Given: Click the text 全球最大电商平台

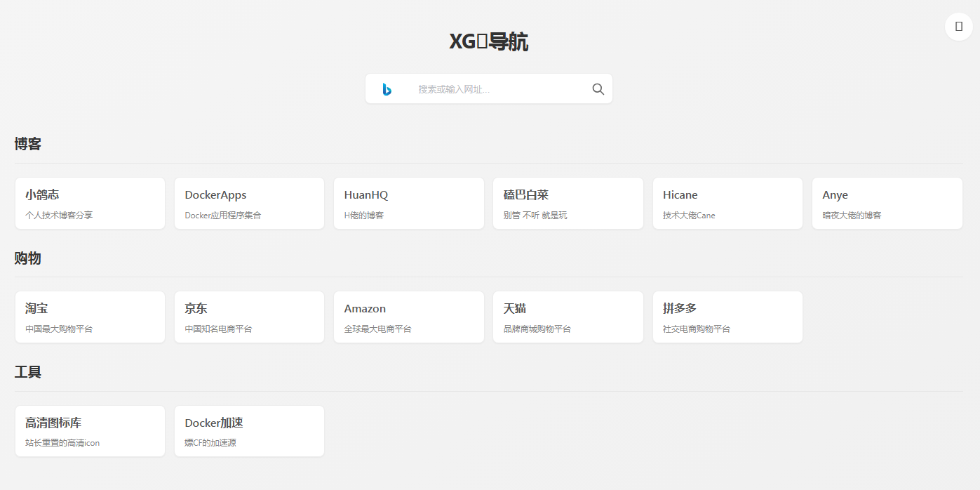Looking at the screenshot, I should pyautogui.click(x=377, y=329).
